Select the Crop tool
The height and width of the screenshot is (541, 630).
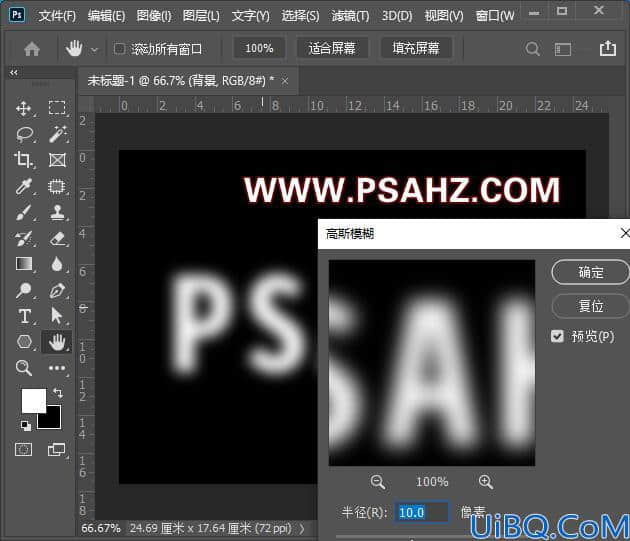(x=23, y=160)
